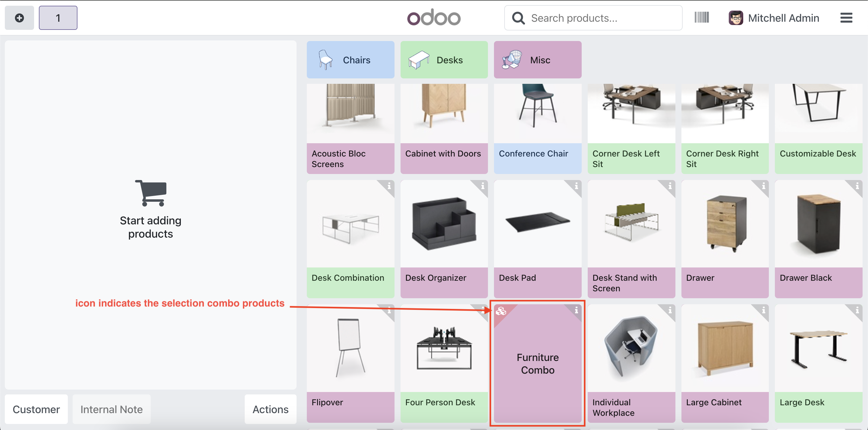
Task: Click the Customer button
Action: coord(36,409)
